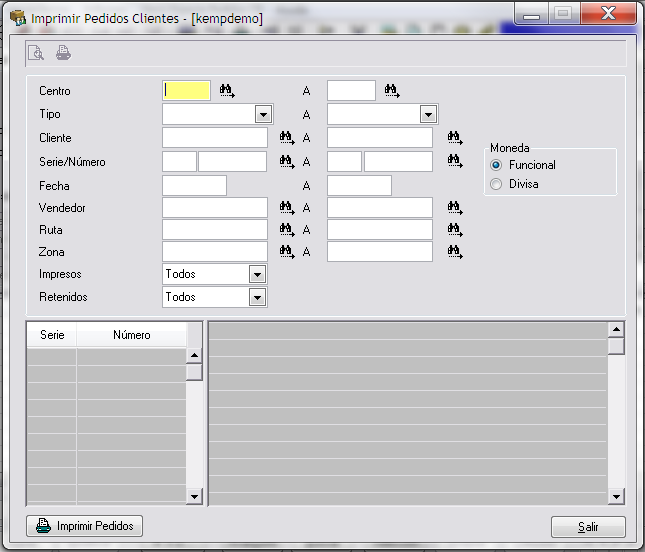Open the lookup binoculars for Centro end field
The width and height of the screenshot is (645, 552).
[x=392, y=91]
